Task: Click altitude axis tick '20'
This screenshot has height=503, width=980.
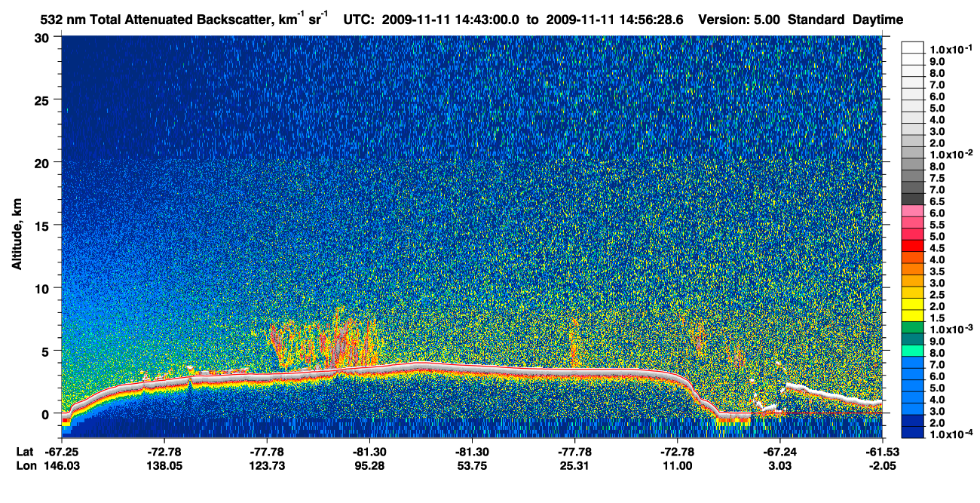Action: [42, 162]
